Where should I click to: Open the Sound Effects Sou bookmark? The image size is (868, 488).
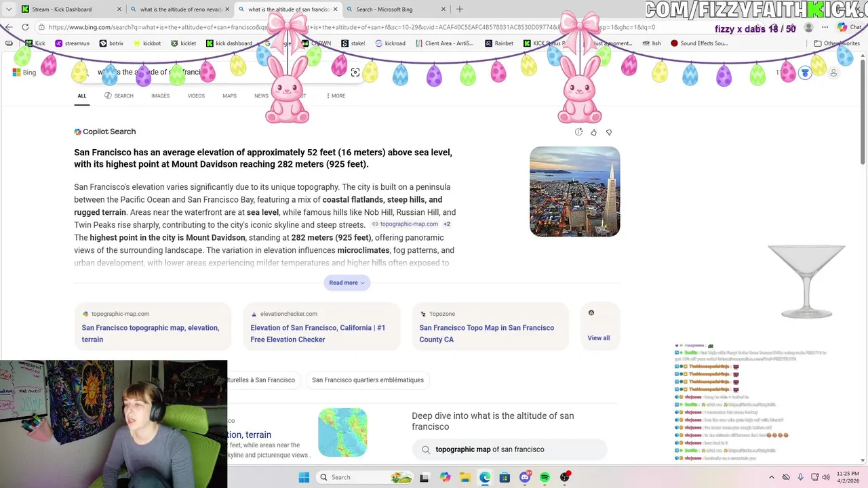[699, 43]
